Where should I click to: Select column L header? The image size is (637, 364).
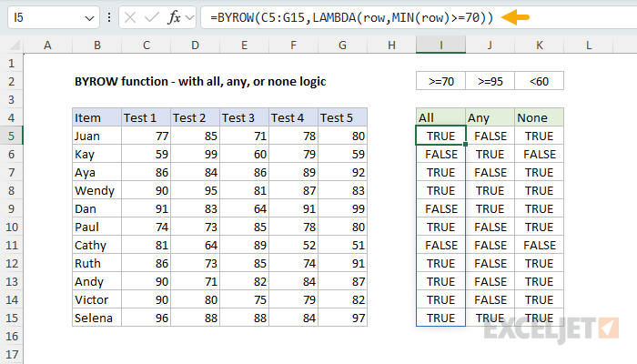pos(588,45)
